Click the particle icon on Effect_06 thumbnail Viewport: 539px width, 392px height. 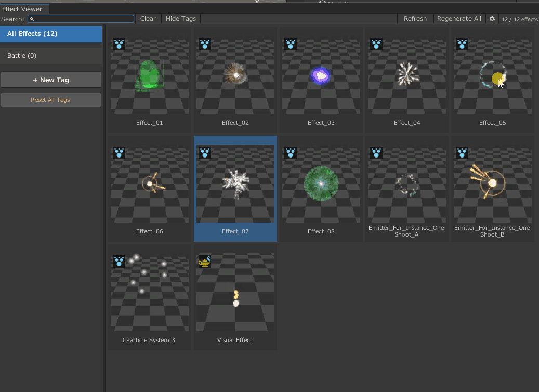(119, 153)
